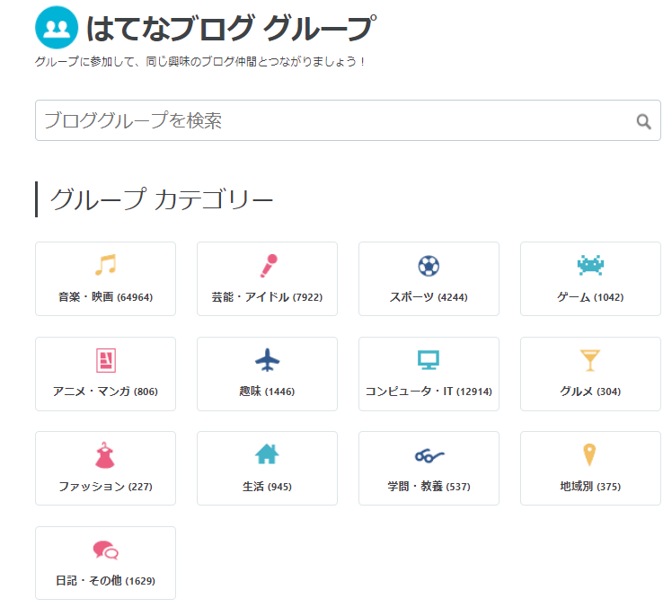Select the microphone icon for 芸能・アイドル
The image size is (672, 616).
pyautogui.click(x=267, y=265)
